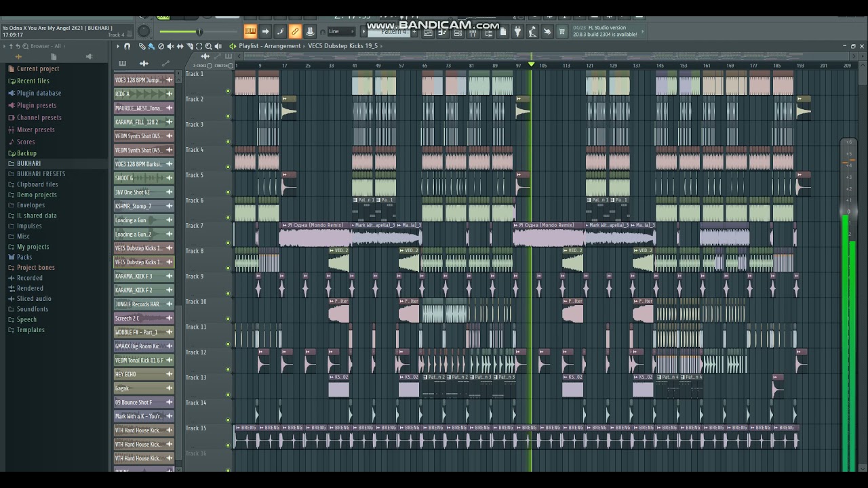The image size is (868, 488).
Task: Select the Playback speaker tool
Action: click(218, 46)
